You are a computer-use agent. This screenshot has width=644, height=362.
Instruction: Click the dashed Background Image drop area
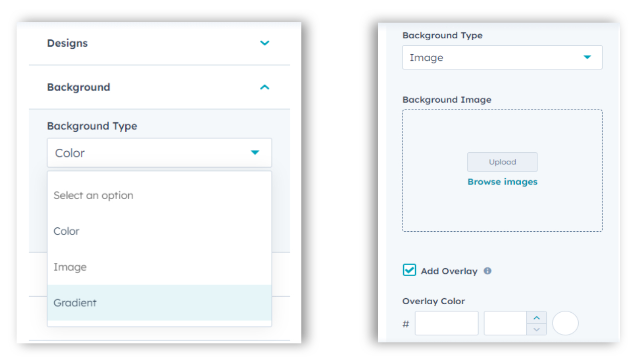[502, 211]
